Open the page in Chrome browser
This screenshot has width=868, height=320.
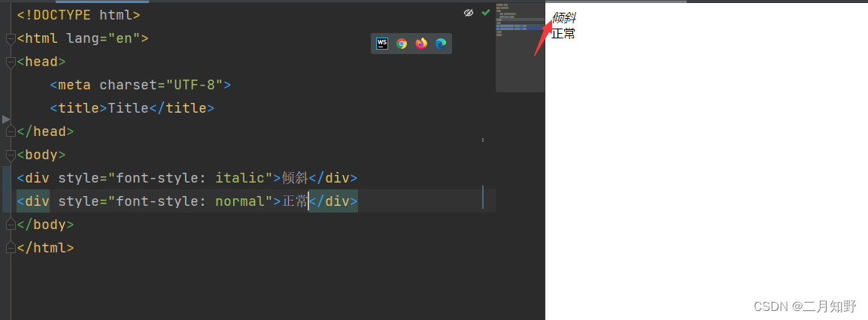coord(402,44)
